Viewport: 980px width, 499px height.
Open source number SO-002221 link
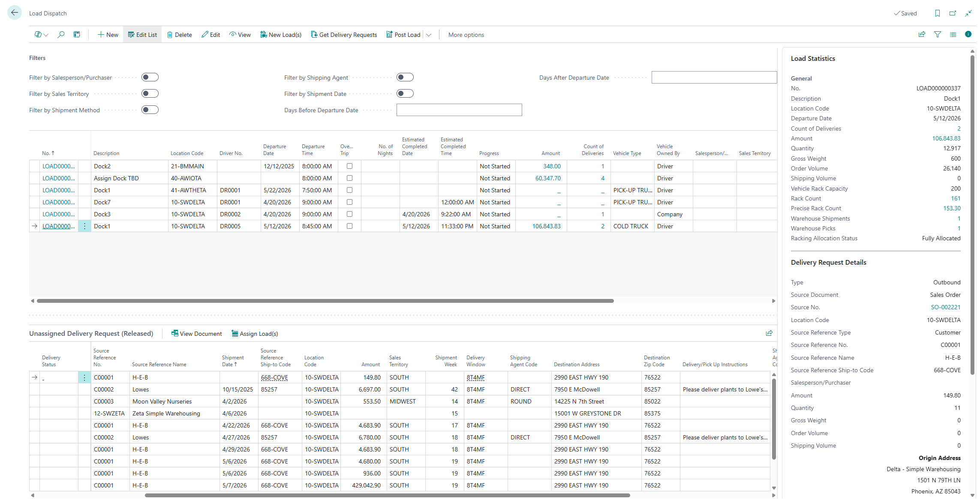(x=945, y=307)
